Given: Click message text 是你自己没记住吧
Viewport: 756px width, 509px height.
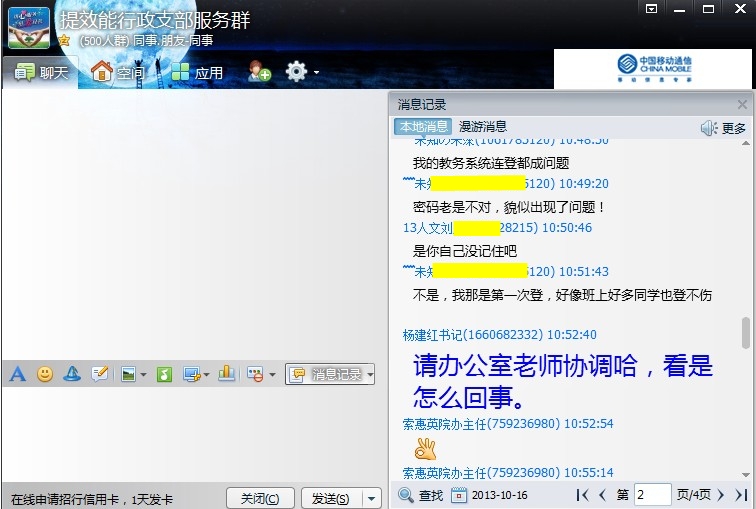Looking at the screenshot, I should coord(465,251).
